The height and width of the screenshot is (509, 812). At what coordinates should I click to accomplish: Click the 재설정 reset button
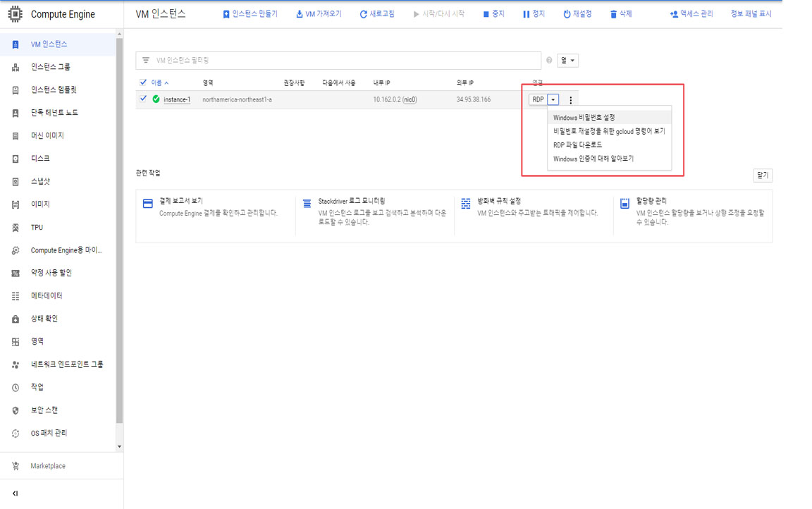[x=577, y=14]
